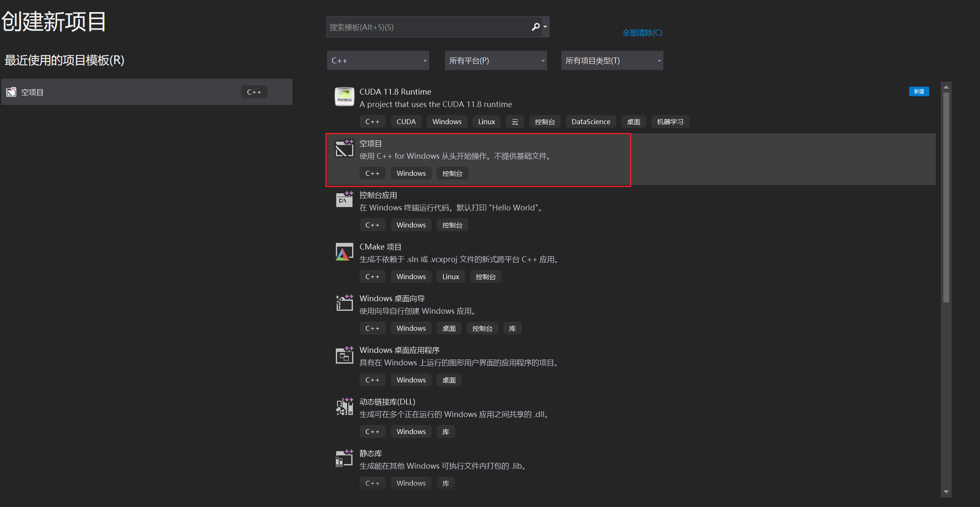Click the Empty Project (空项目) template icon
This screenshot has width=980, height=507.
coord(344,148)
